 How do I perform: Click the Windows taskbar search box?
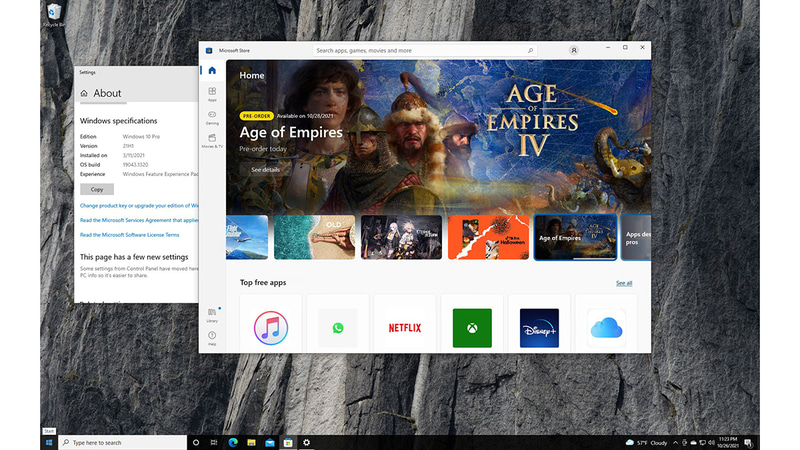(x=122, y=442)
